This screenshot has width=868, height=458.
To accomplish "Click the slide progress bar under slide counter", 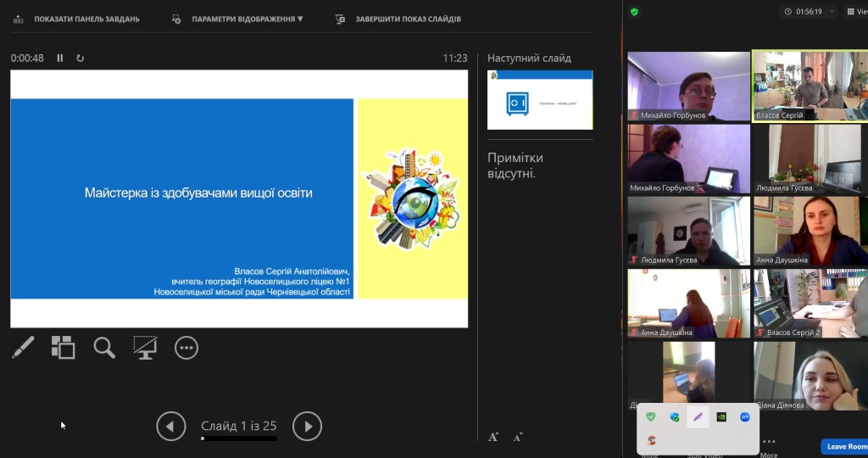I will click(238, 438).
